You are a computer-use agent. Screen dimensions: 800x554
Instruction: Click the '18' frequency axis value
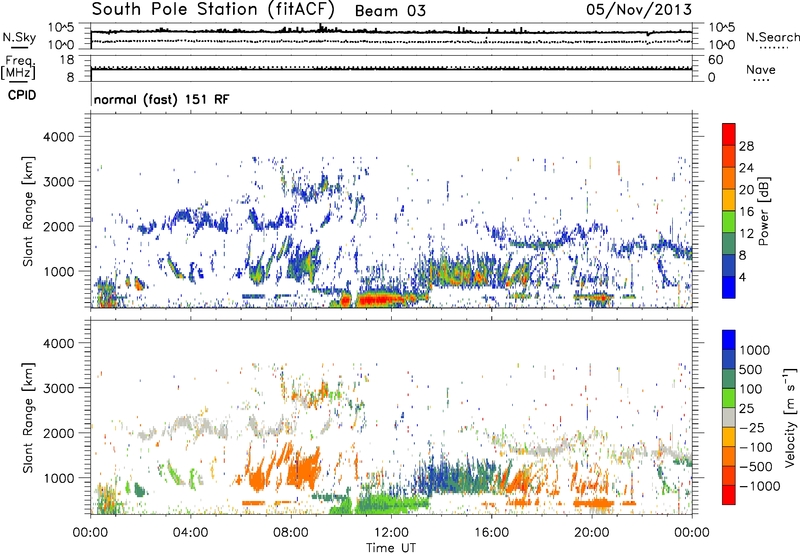pos(67,60)
